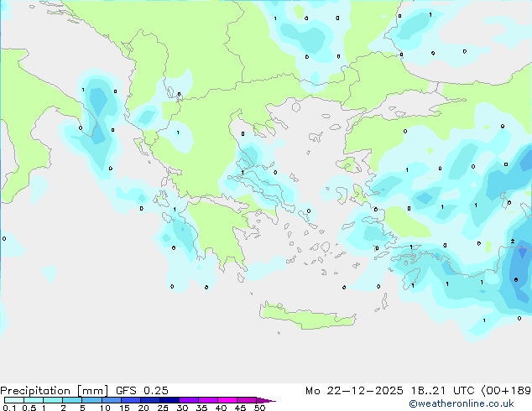Click the 'GFS 0.25' model label
Screen dimensions: 532x411
tap(142, 391)
